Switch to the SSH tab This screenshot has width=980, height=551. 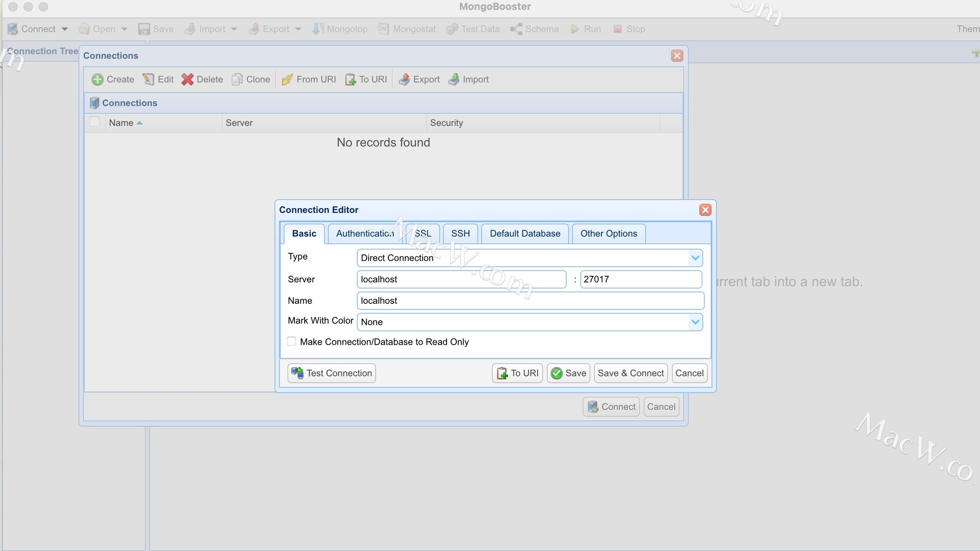point(460,233)
